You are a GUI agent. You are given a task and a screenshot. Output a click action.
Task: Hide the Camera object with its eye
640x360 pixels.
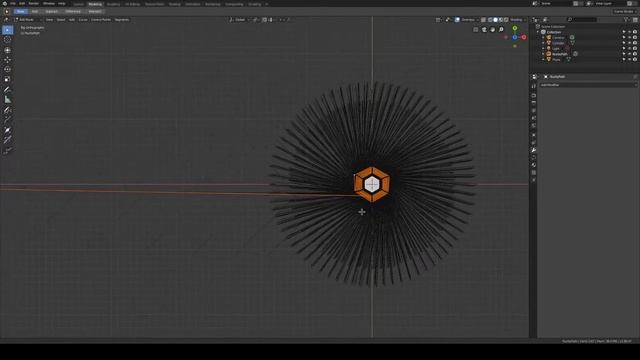629,38
